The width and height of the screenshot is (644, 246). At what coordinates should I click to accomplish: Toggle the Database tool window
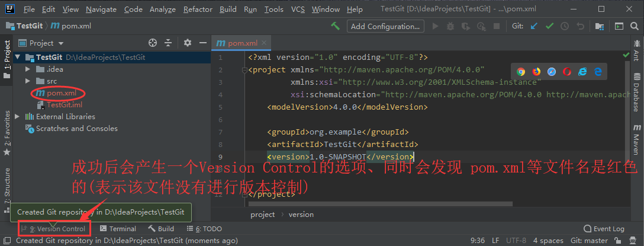[637, 92]
